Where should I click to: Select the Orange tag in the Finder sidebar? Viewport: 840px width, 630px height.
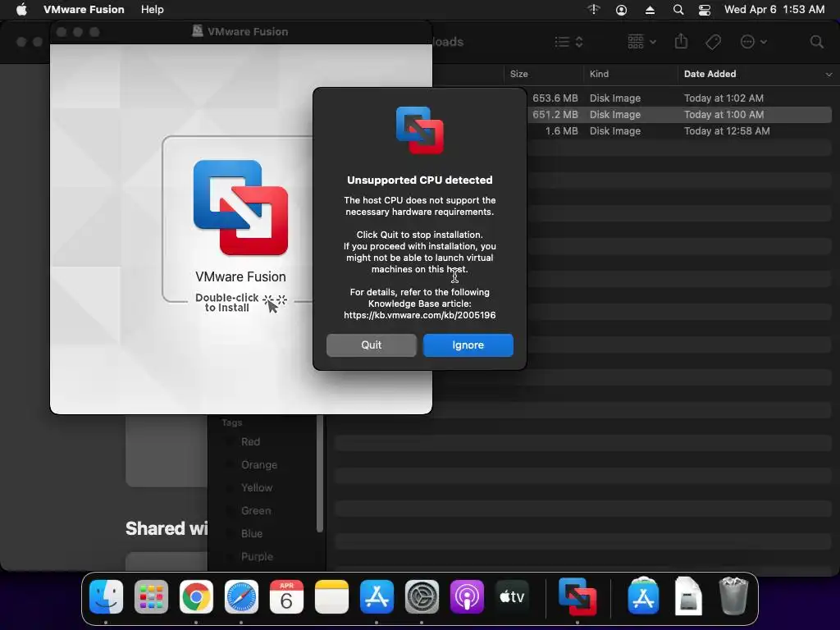pyautogui.click(x=258, y=465)
